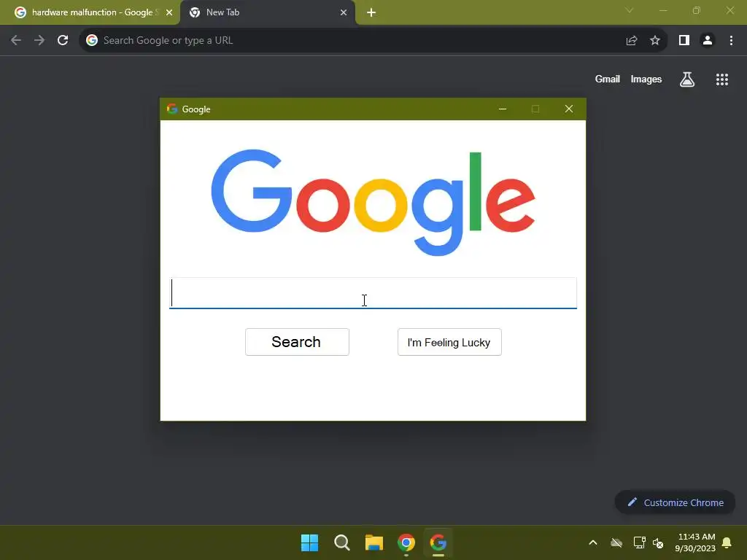This screenshot has height=560, width=747.
Task: Click the Chrome back arrow
Action: (16, 41)
